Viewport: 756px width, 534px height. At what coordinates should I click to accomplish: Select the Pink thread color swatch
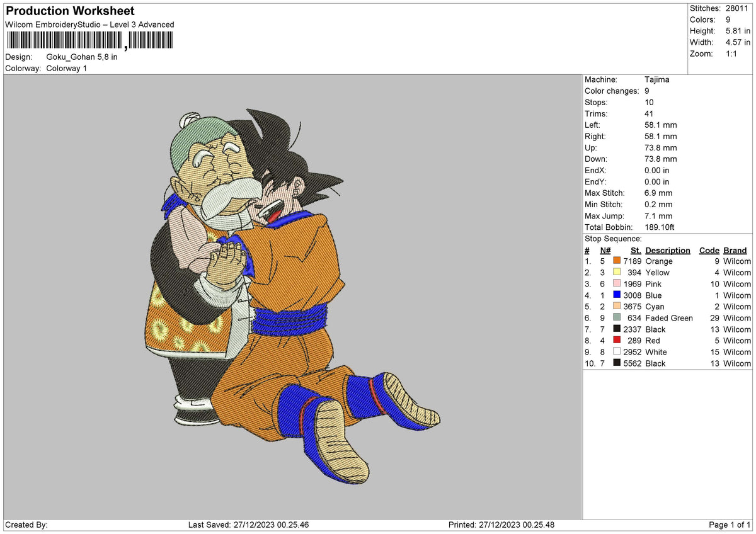617,283
